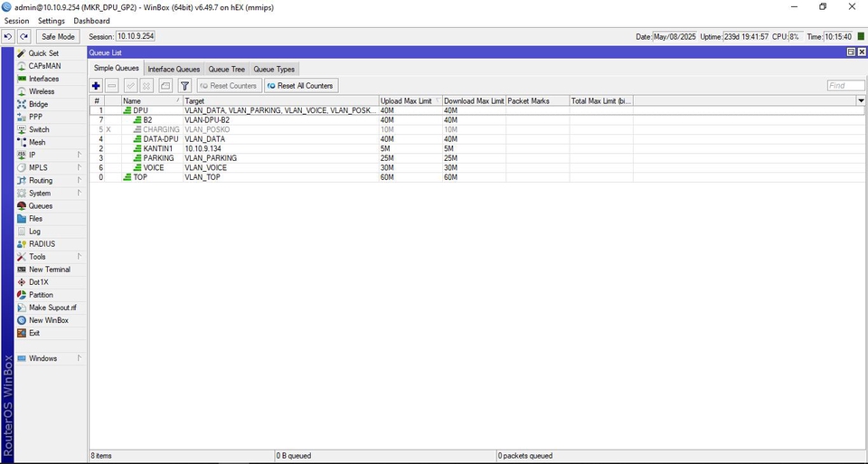Viewport: 868px width, 464px height.
Task: Sort by Download Max Limit column
Action: 474,100
